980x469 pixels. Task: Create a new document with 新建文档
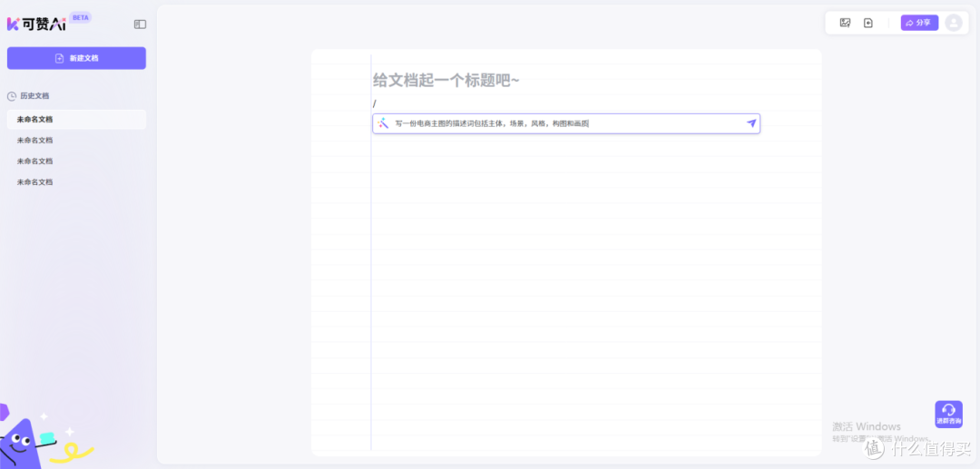pyautogui.click(x=76, y=58)
